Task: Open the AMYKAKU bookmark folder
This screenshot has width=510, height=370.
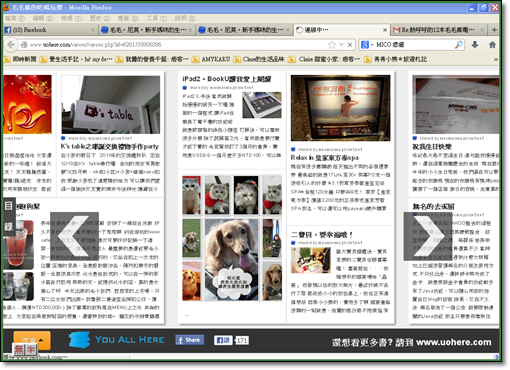Action: (211, 59)
